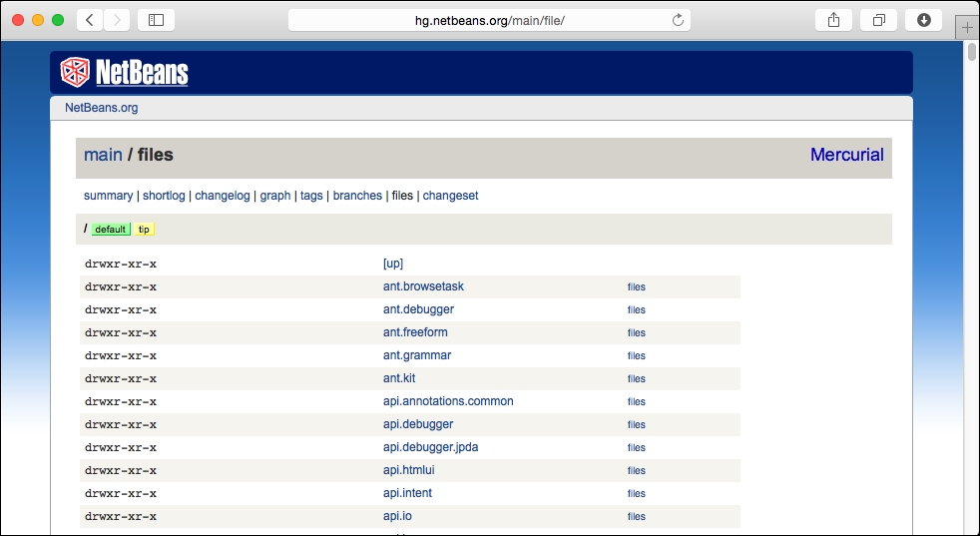The height and width of the screenshot is (536, 980).
Task: Click files link for ant.freeform
Action: [637, 332]
